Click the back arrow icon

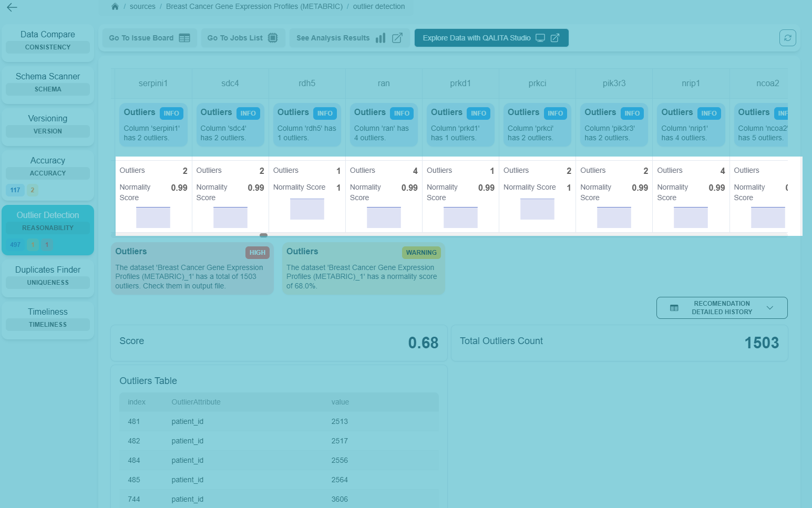pos(12,7)
